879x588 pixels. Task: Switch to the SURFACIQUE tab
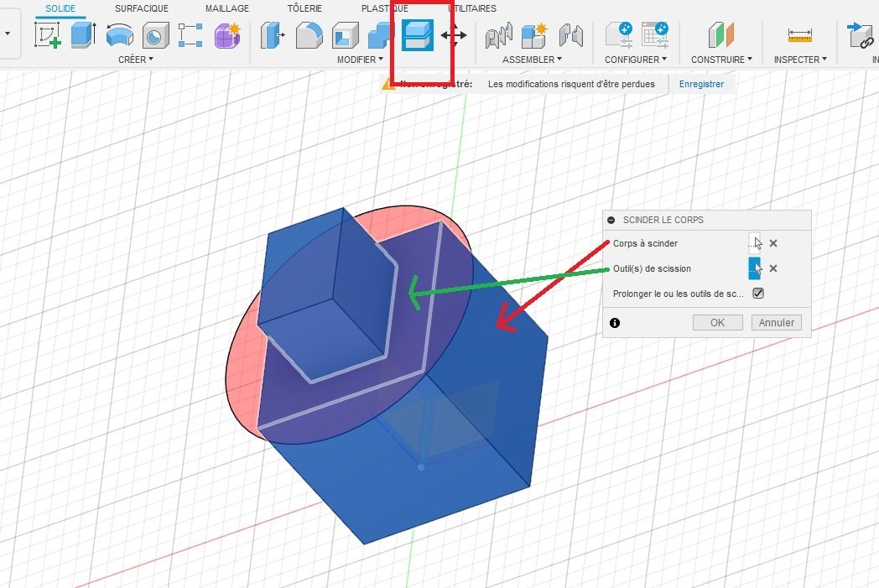pyautogui.click(x=141, y=8)
